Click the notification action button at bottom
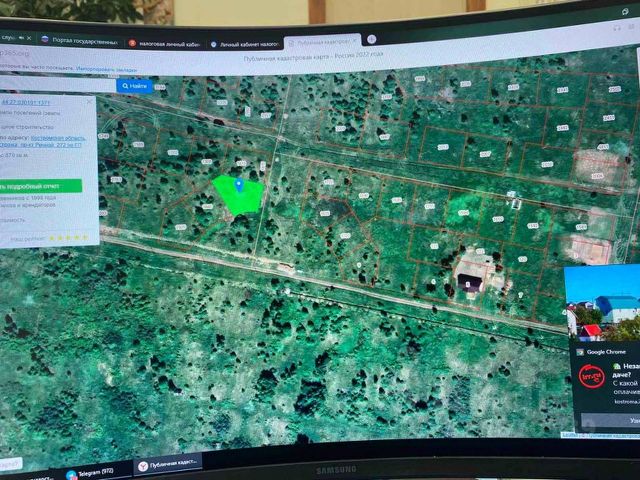 click(x=611, y=420)
